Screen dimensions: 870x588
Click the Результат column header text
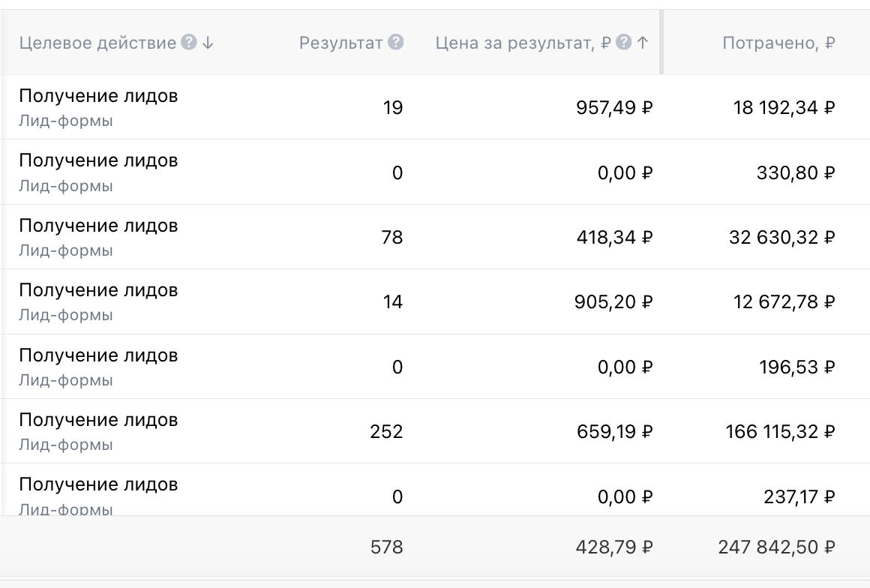(341, 43)
